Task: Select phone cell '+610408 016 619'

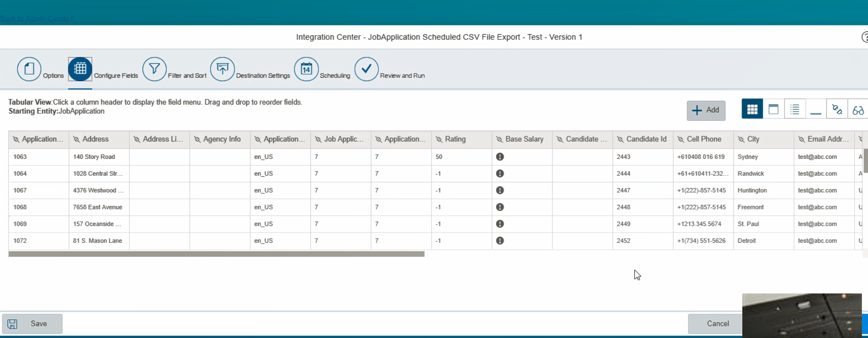Action: coord(704,157)
